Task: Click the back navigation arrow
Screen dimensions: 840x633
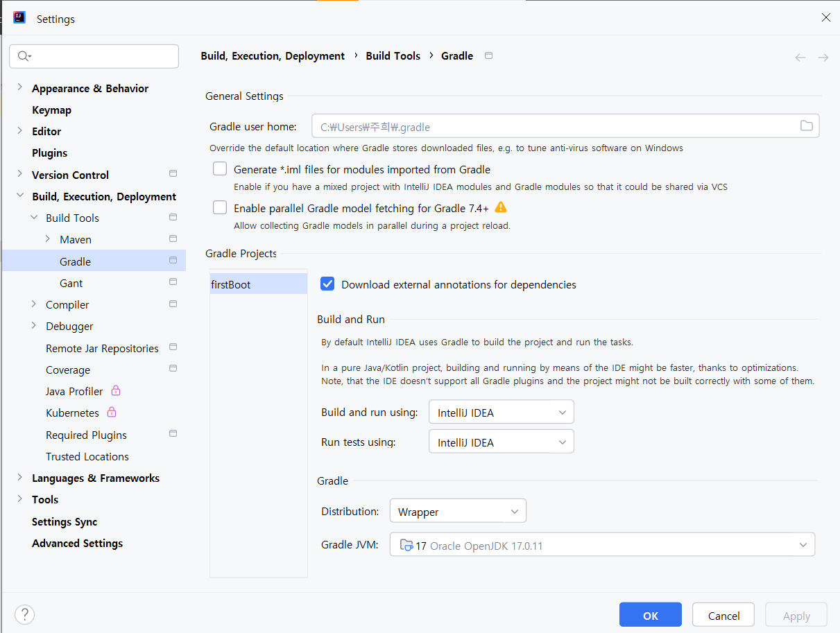Action: pyautogui.click(x=800, y=58)
